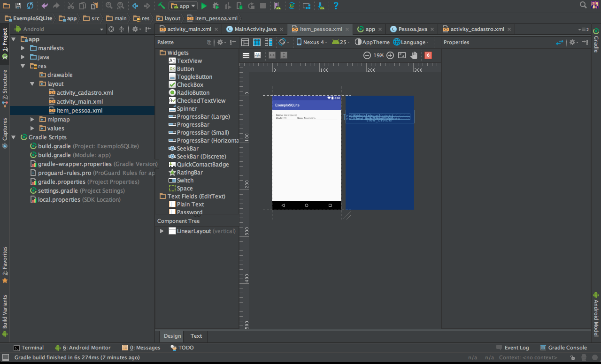Screen dimensions: 601x364
Task: Show Blueprint view only
Action: click(257, 42)
